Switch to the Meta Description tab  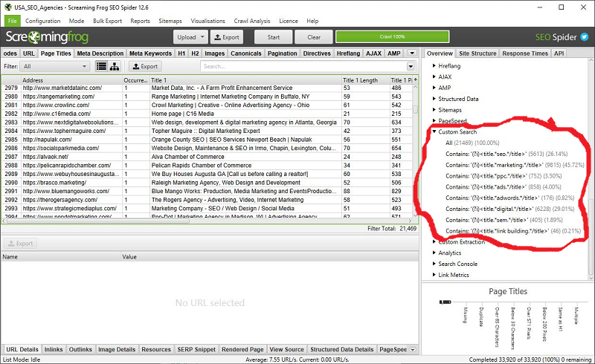coord(100,53)
